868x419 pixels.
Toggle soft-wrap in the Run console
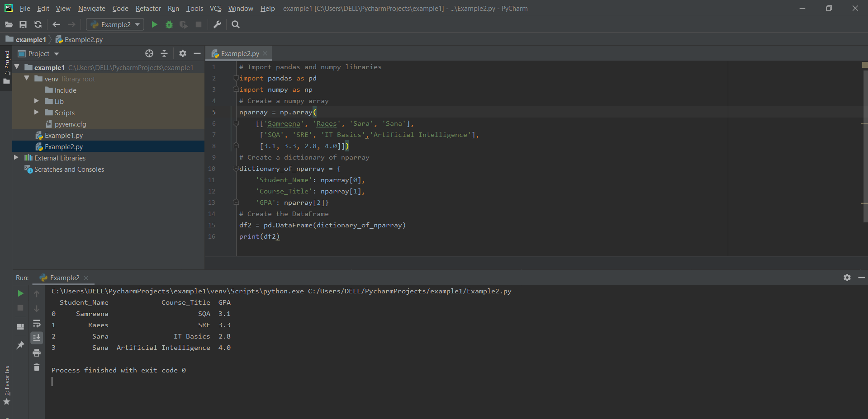[37, 323]
